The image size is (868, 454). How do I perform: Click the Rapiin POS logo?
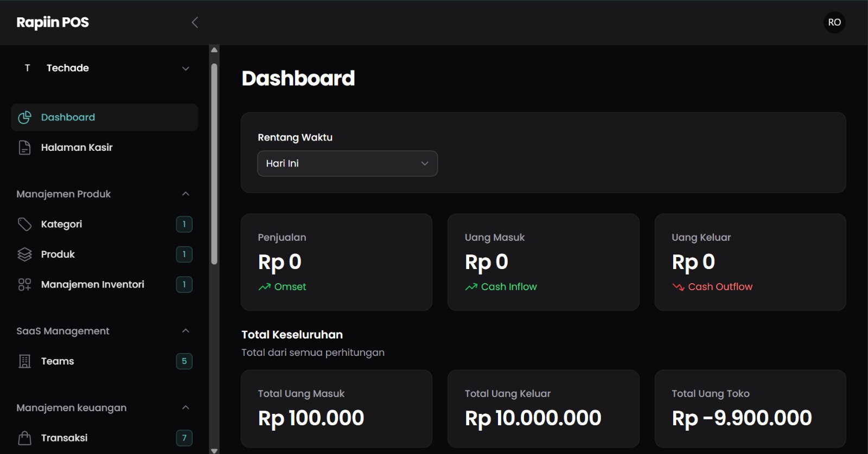[53, 22]
